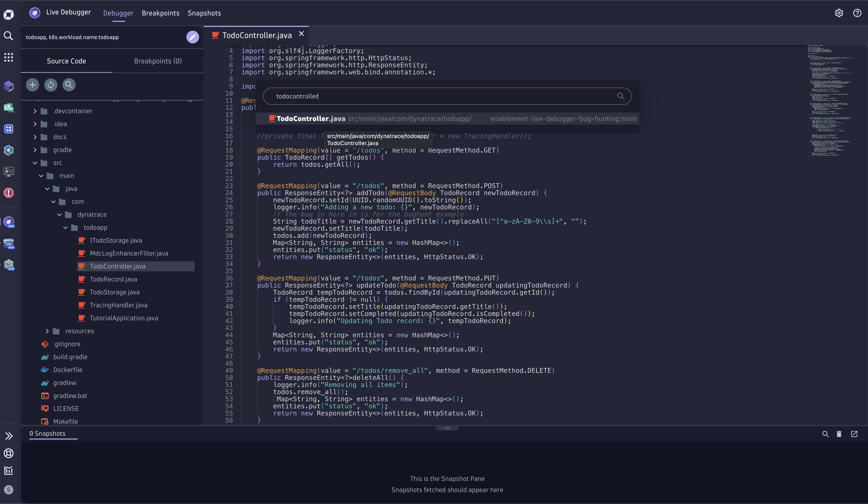
Task: Select TodoController.java search result
Action: click(311, 119)
